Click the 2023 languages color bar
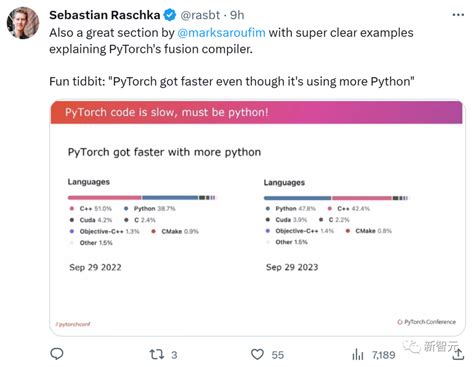Image resolution: width=474 pixels, height=367 pixels. pyautogui.click(x=336, y=198)
